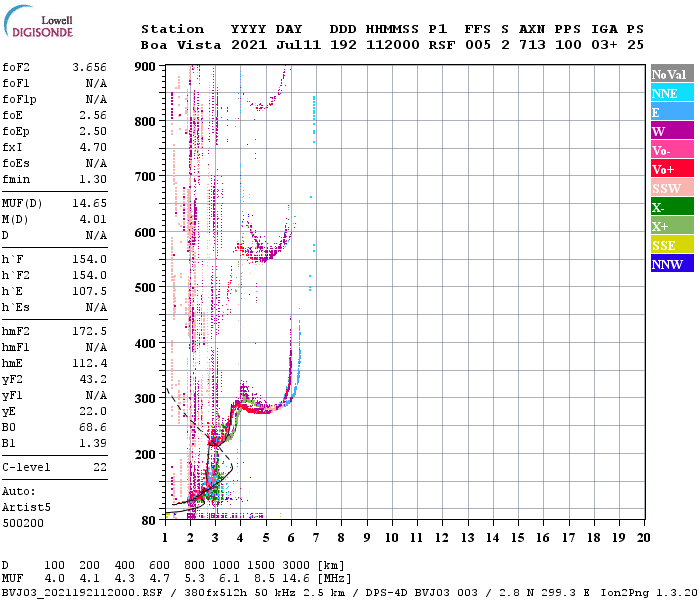Click the 2021 year header value
The image size is (700, 600).
249,45
